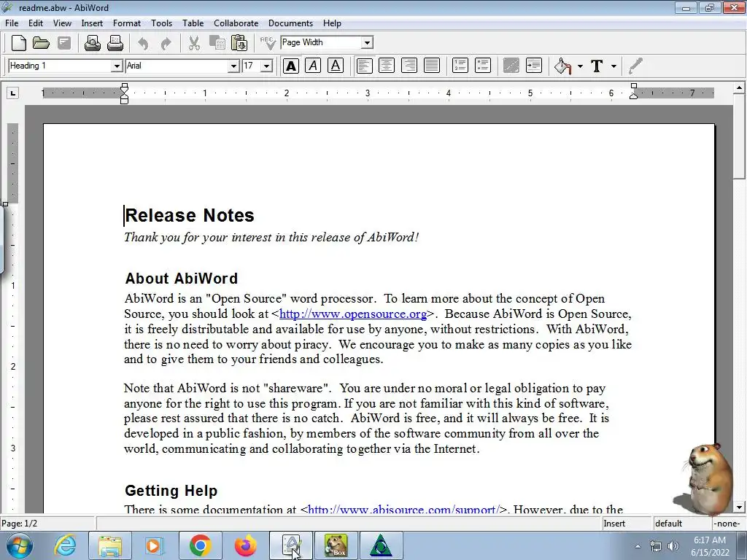Open the Insert menu

point(92,23)
